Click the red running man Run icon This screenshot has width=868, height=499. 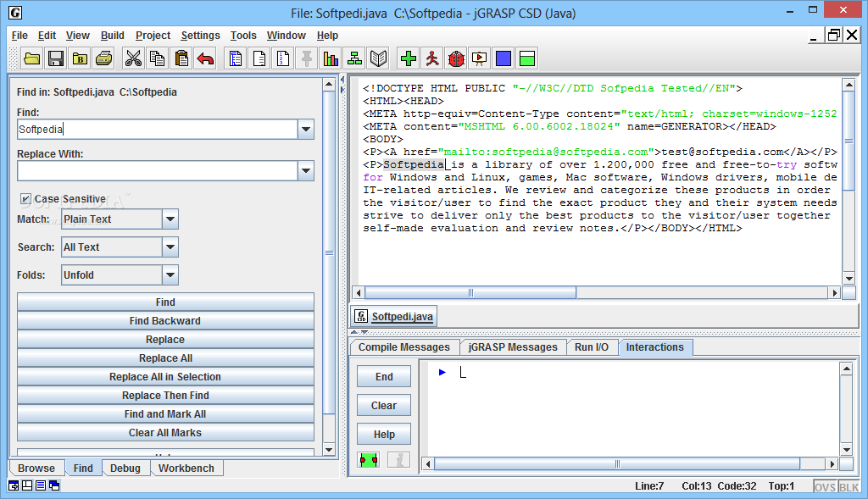pos(431,58)
